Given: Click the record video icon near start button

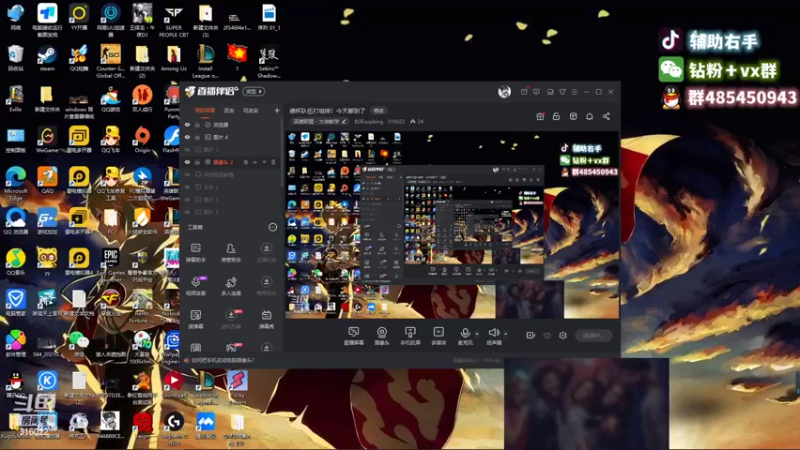Looking at the screenshot, I should [x=531, y=335].
